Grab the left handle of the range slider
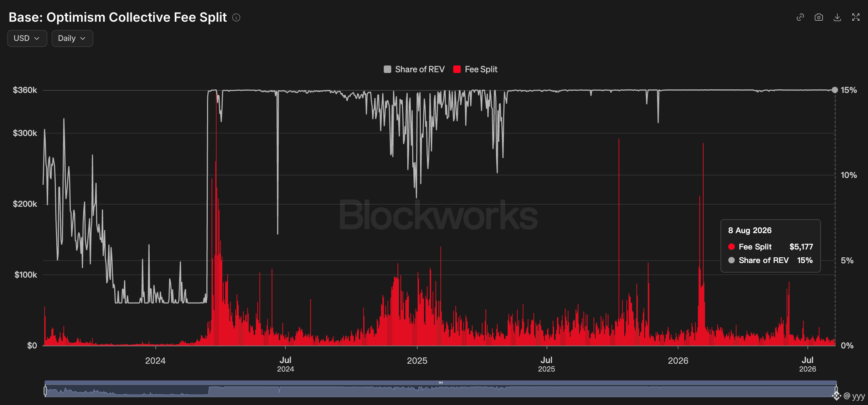This screenshot has width=868, height=405. [45, 391]
